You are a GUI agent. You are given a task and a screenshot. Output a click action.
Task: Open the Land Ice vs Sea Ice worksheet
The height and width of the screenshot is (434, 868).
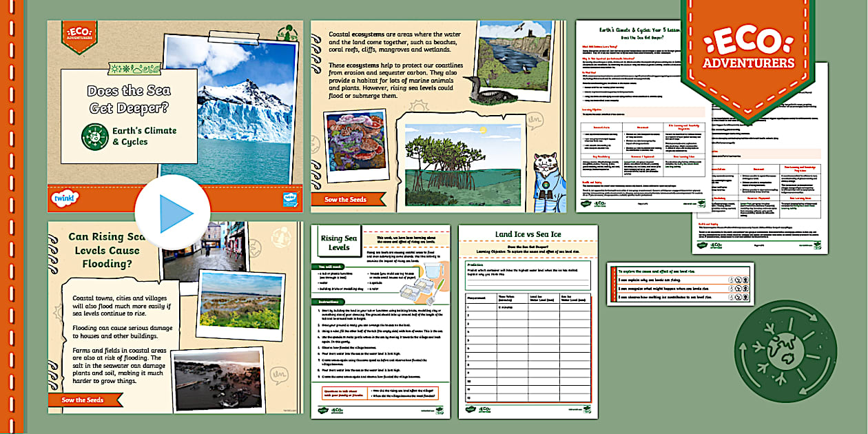tap(528, 321)
